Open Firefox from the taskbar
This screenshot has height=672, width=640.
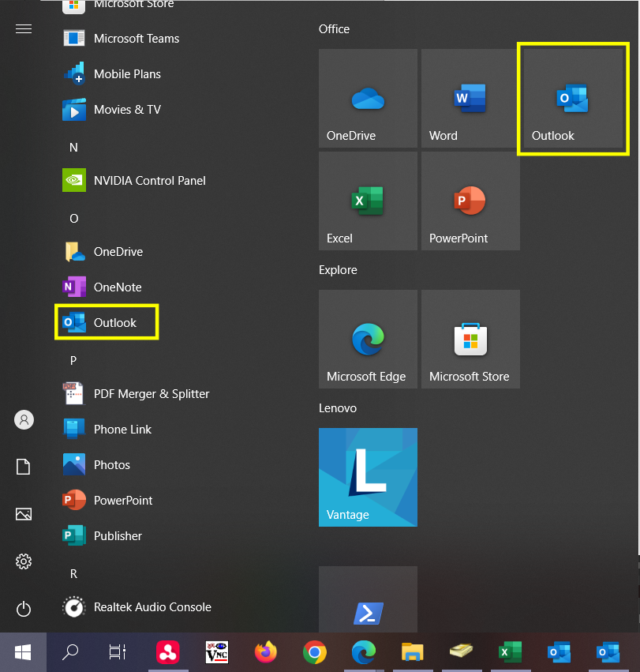(x=266, y=652)
